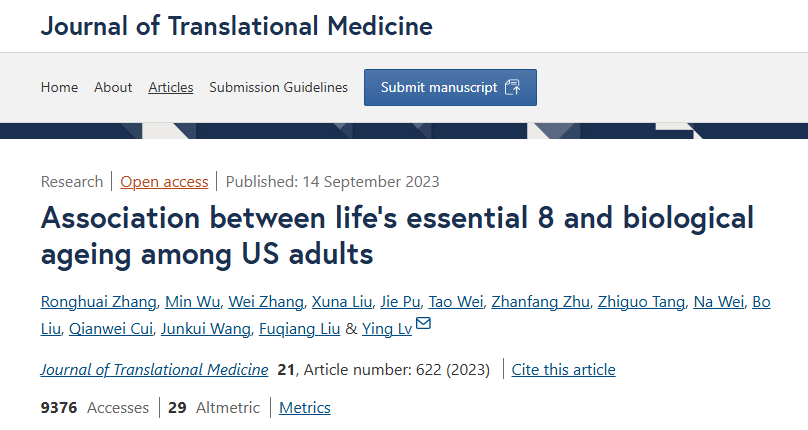Click author Junkui Wang link
This screenshot has width=808, height=430.
coord(206,328)
